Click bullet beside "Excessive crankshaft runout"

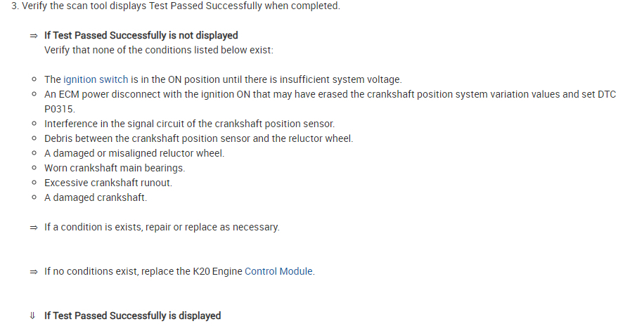34,183
